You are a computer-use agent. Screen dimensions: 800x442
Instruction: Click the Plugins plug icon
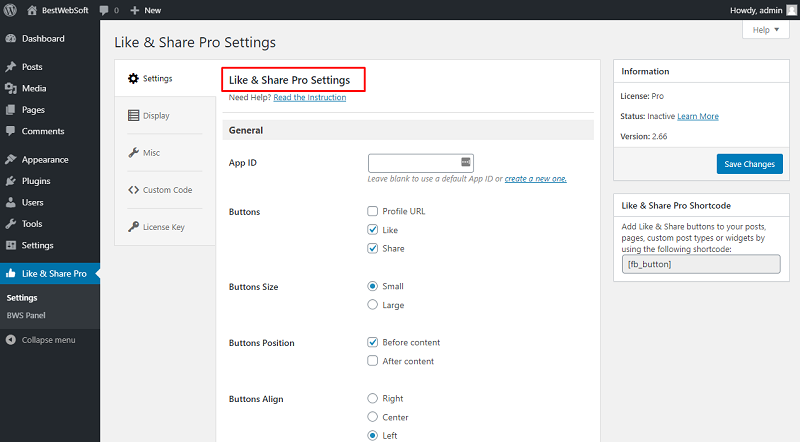click(11, 181)
